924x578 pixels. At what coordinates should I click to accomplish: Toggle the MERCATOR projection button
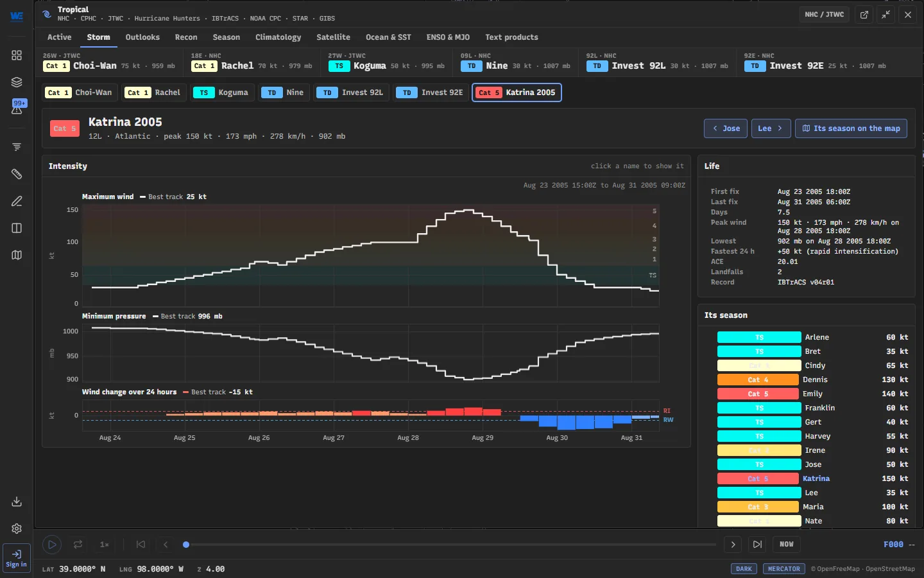click(784, 569)
